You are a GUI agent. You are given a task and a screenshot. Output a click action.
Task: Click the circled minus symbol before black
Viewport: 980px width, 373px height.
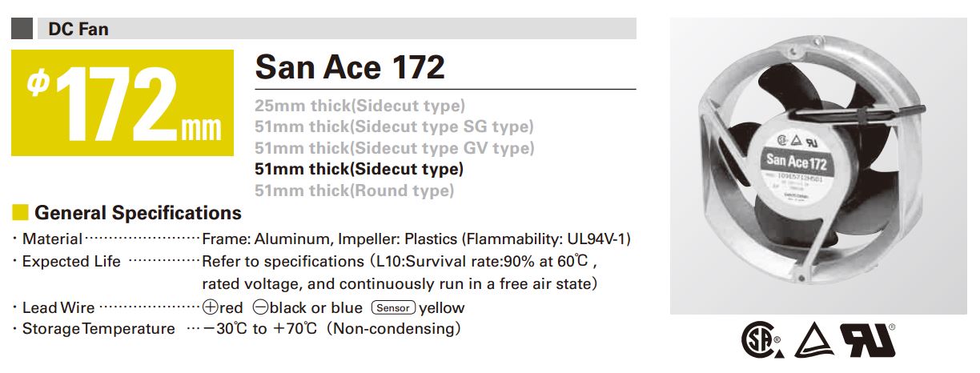[259, 307]
